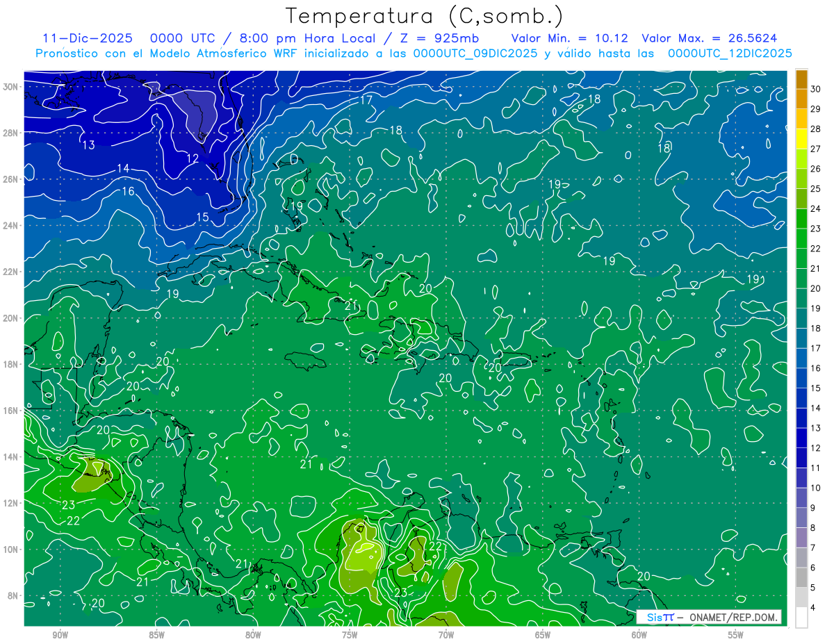Pick the green swatch between 22 and 23

(801, 238)
